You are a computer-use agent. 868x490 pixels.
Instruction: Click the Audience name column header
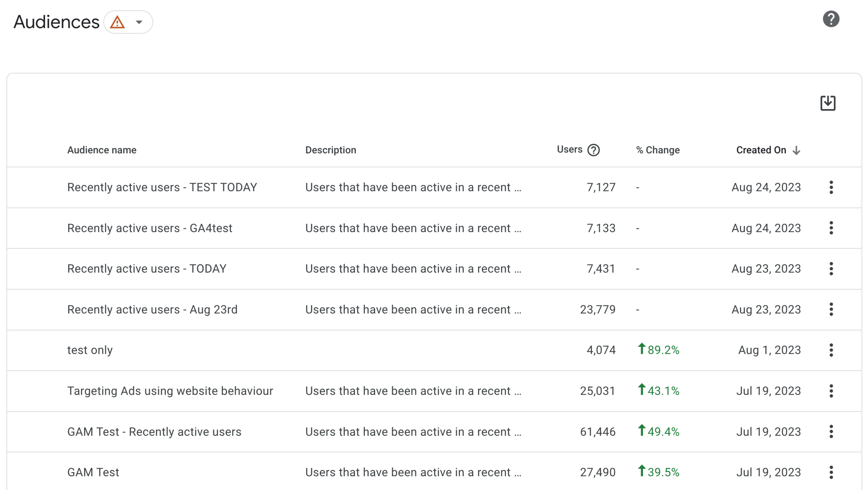click(102, 150)
